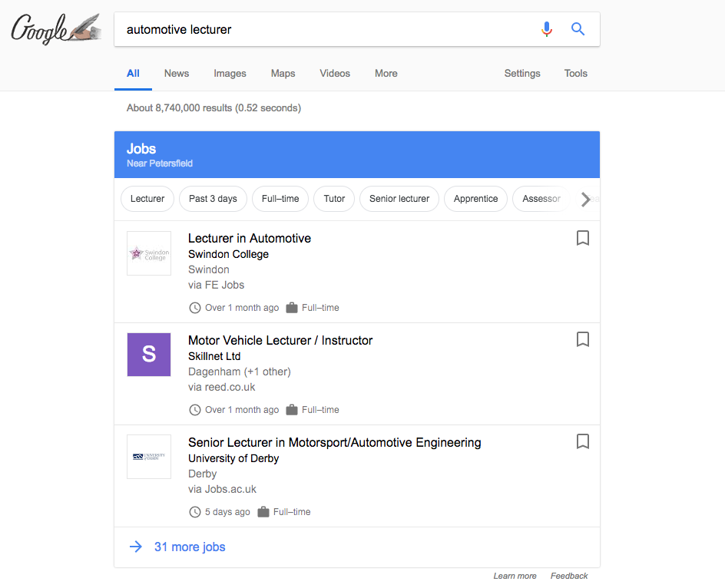Go to the Videos tab
The height and width of the screenshot is (588, 725).
coord(335,74)
